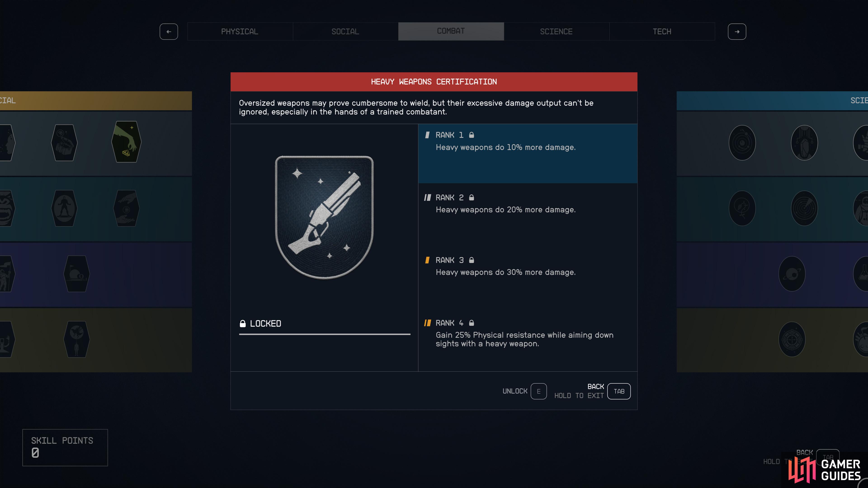Select the orbital rings science skill icon
This screenshot has height=488, width=868.
click(x=742, y=143)
